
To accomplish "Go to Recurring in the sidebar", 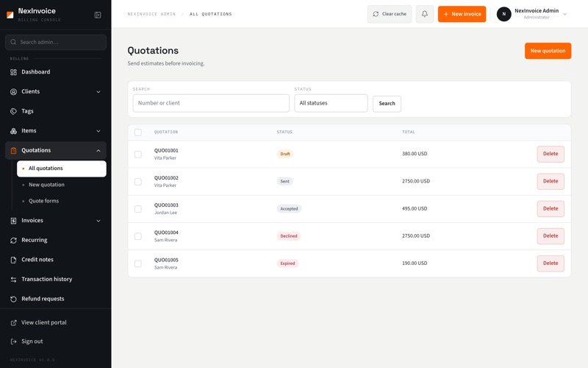I will pyautogui.click(x=56, y=241).
